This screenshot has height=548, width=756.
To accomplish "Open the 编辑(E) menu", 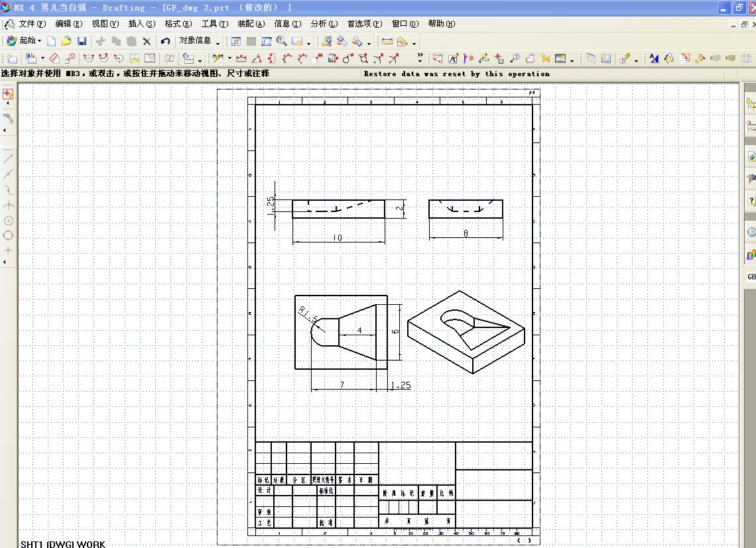I will tap(68, 24).
